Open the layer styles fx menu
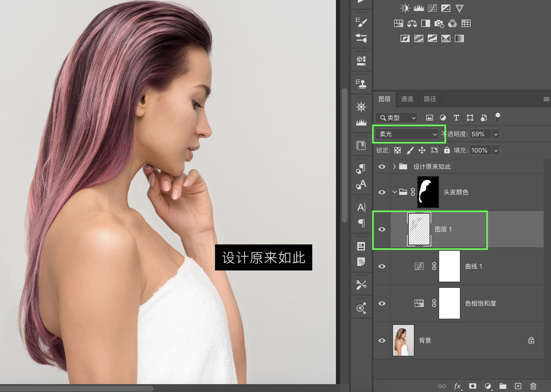The width and height of the screenshot is (551, 392). tap(457, 386)
